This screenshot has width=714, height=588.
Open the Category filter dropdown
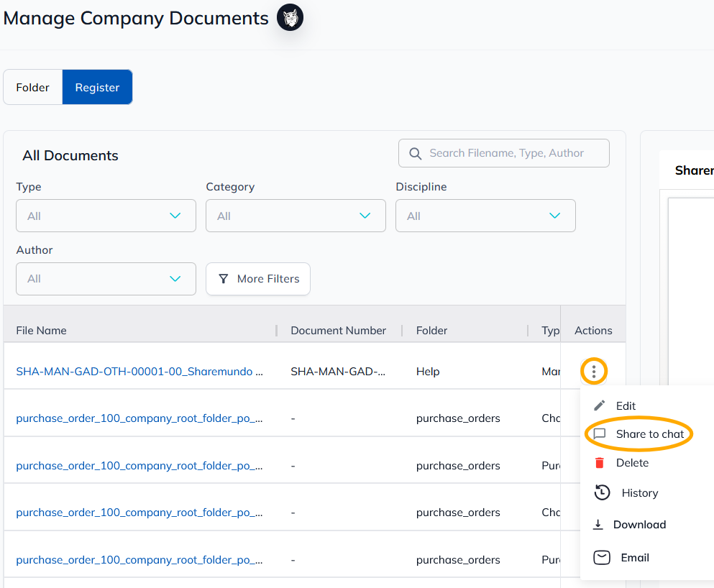point(296,216)
